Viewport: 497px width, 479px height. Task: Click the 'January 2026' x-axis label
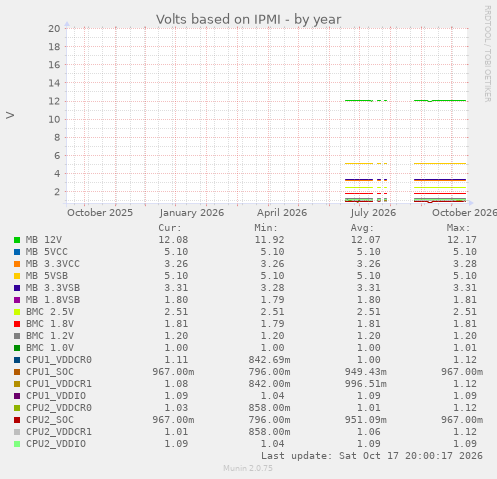click(x=192, y=213)
